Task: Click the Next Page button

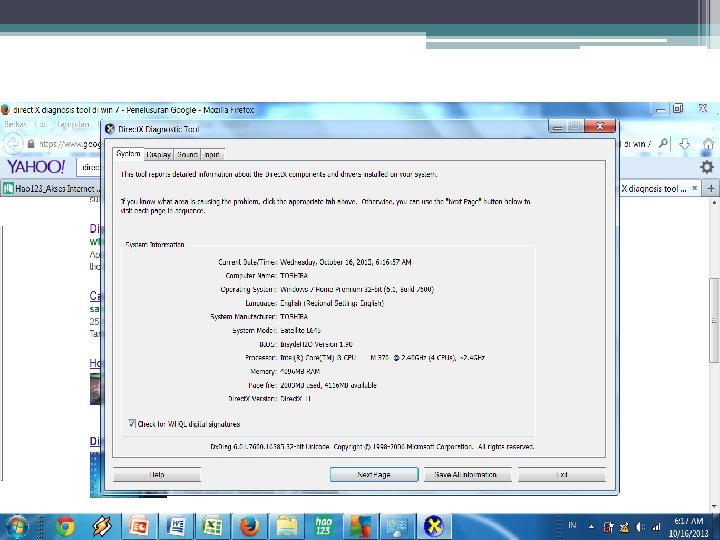Action: 374,474
